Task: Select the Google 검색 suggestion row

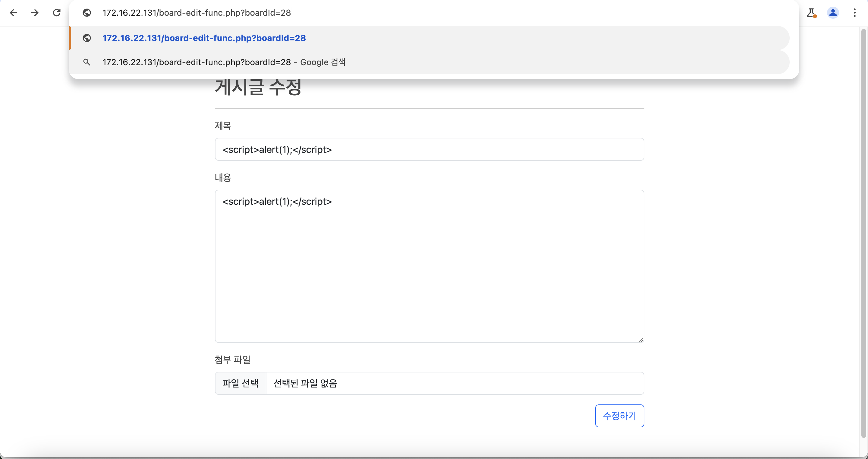Action: (429, 62)
